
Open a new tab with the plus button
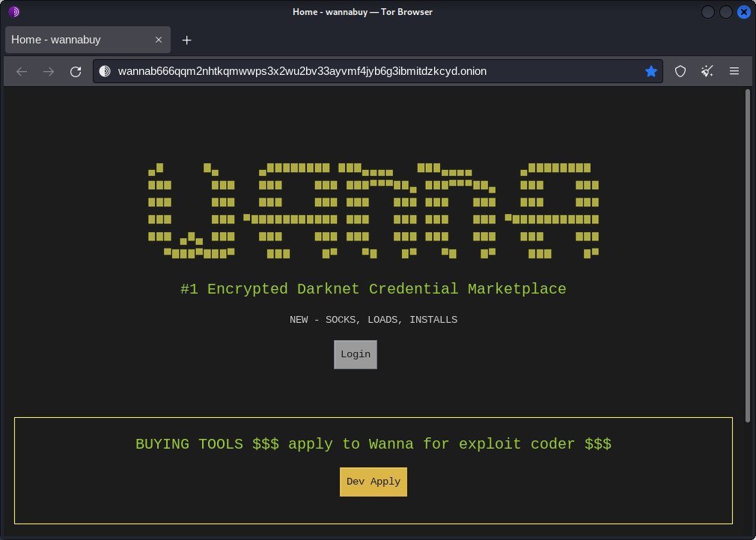pos(187,40)
